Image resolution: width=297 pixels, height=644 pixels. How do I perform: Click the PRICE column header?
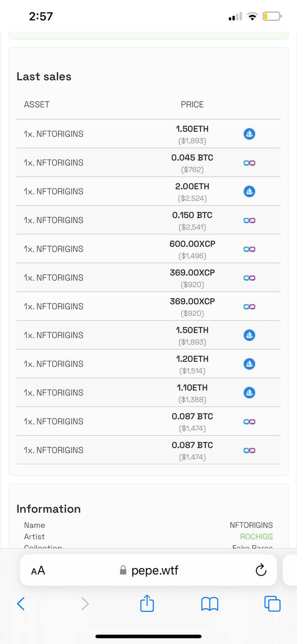[192, 105]
